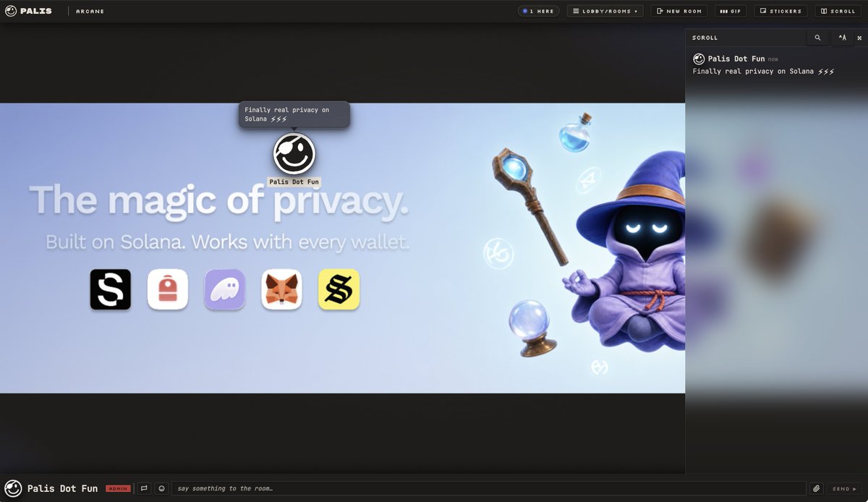Toggle the Scroll panel from the top bar

click(838, 11)
